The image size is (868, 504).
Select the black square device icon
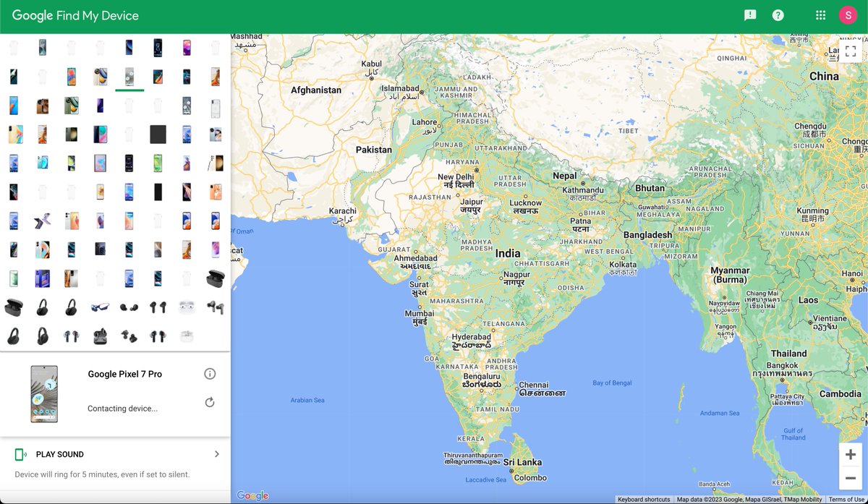[158, 134]
